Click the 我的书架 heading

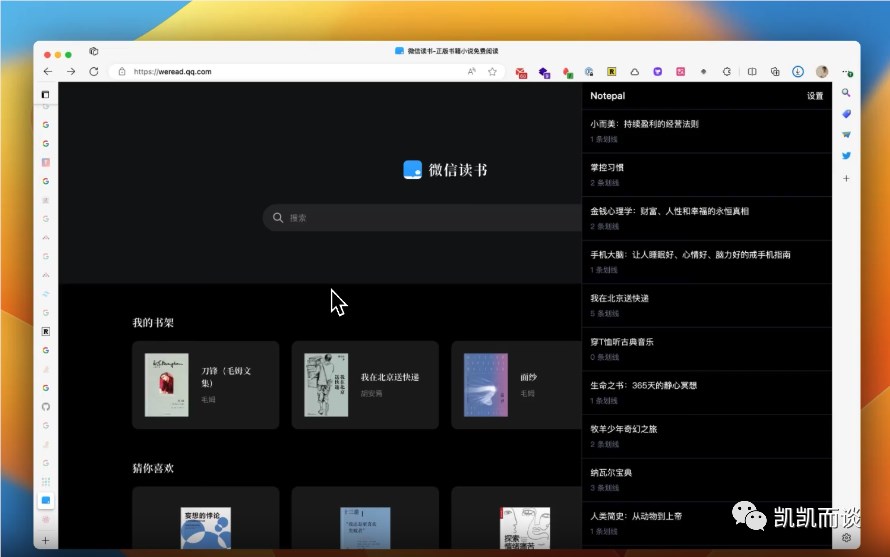pyautogui.click(x=153, y=323)
